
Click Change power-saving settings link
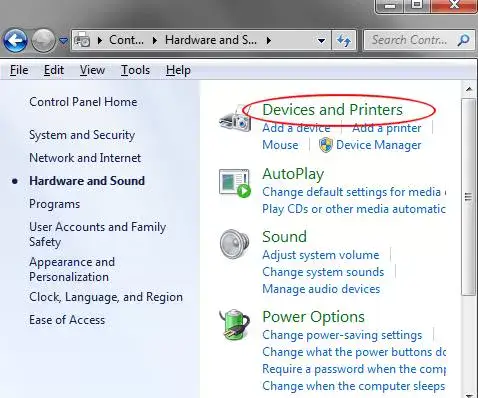pos(342,335)
